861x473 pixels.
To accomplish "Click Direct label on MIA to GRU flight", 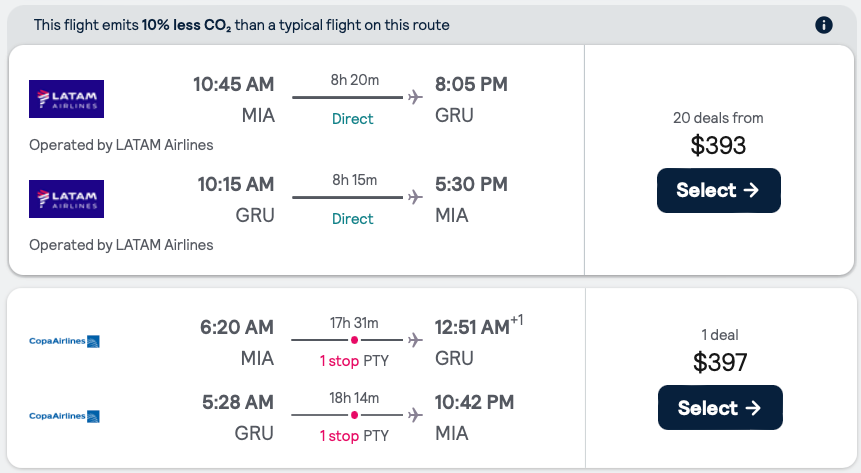I will (352, 119).
